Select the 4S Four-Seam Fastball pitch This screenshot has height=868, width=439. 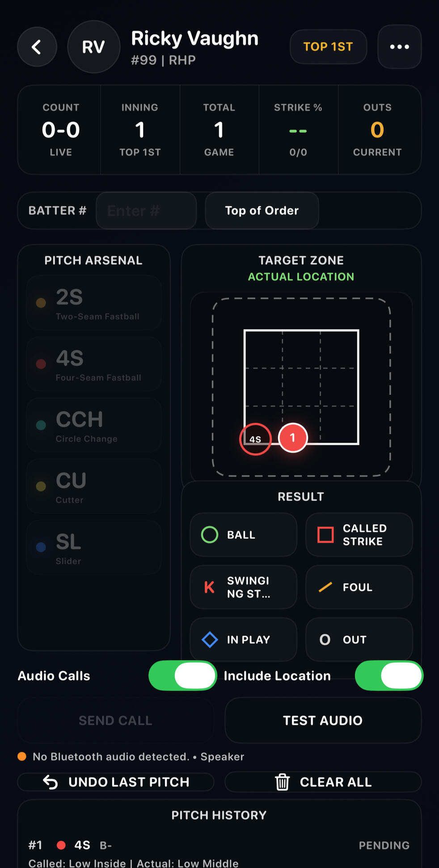pos(94,364)
